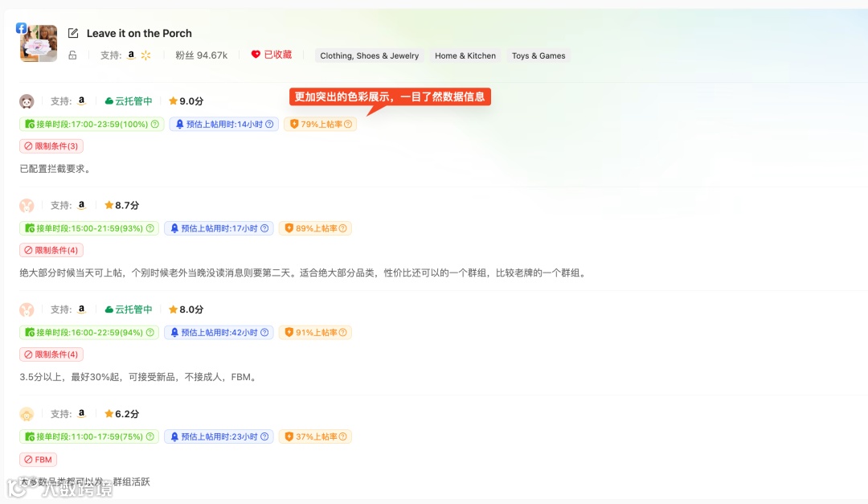Click the 接单时段:15:00-21:59(93%) tag
Screen dimensions: 868x504
89,228
